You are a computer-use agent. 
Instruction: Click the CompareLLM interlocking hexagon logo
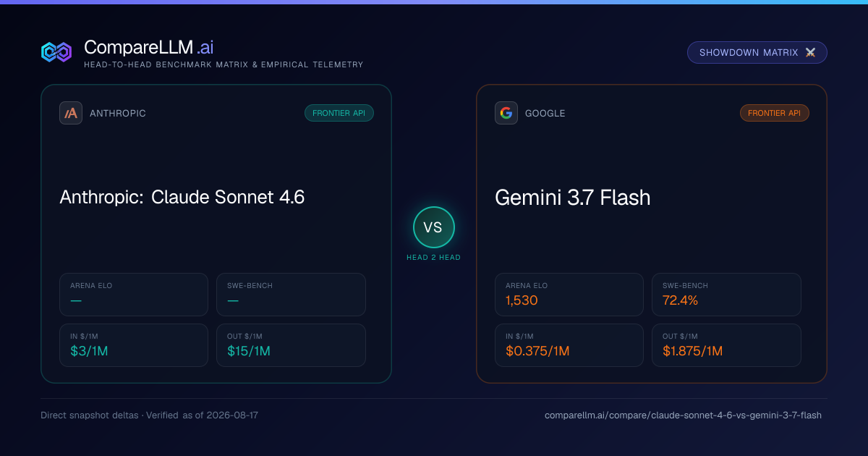56,52
